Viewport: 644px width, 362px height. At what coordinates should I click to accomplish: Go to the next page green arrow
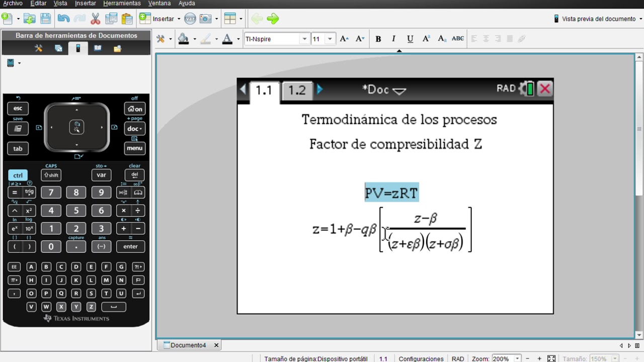coord(273,19)
